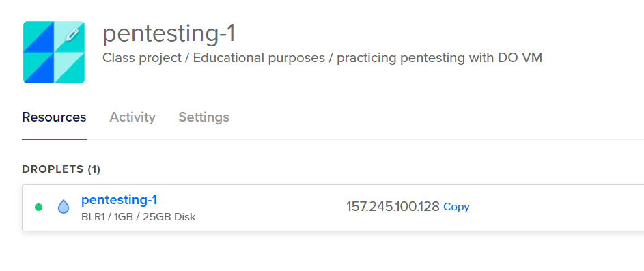Click the 1GB memory spec text
The height and width of the screenshot is (271, 644).
point(124,217)
